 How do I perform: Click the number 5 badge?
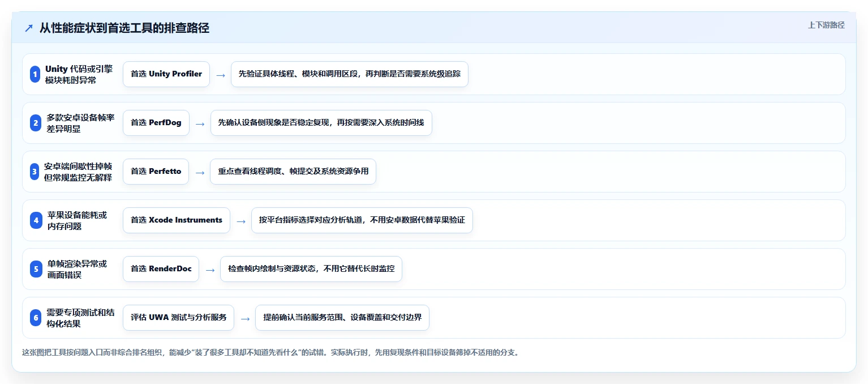[36, 269]
